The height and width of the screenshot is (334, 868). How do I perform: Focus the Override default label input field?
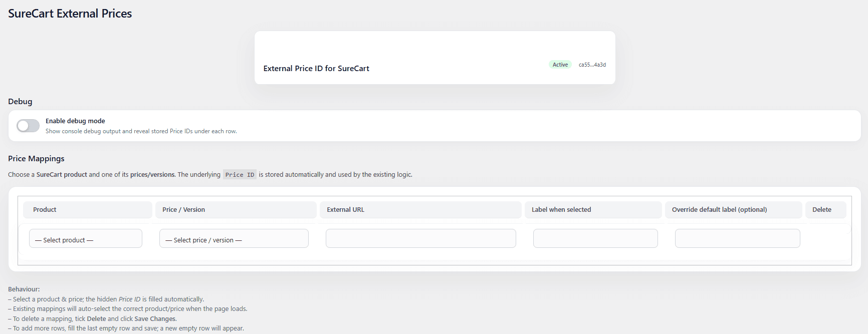coord(738,238)
